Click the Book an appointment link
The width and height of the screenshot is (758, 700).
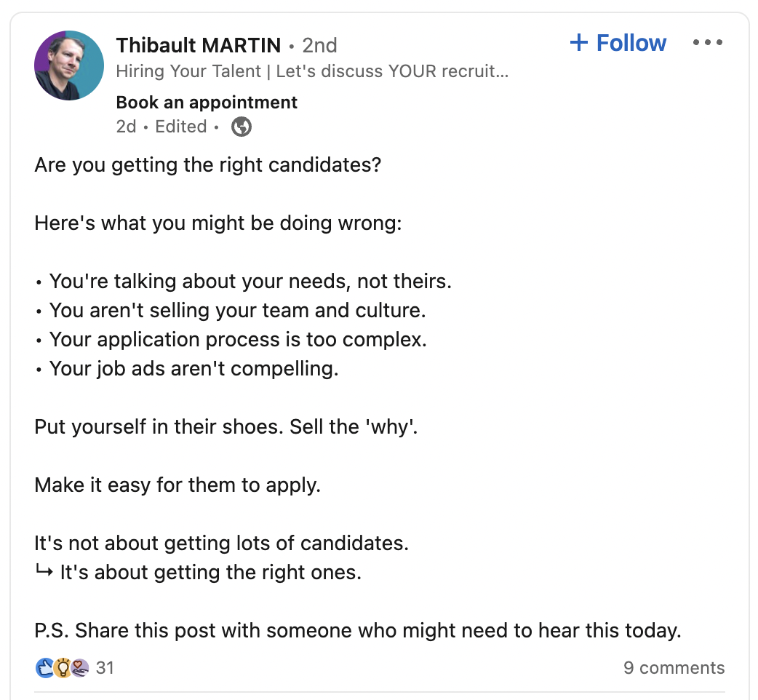click(207, 103)
